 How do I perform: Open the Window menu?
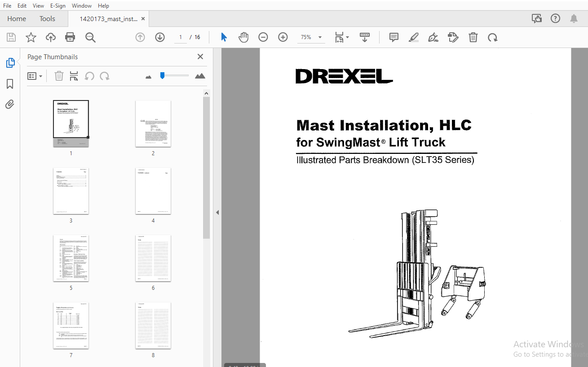tap(82, 6)
